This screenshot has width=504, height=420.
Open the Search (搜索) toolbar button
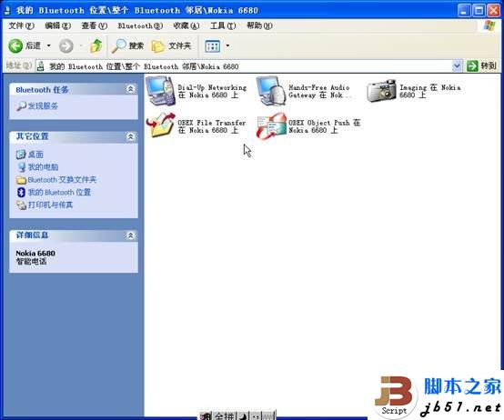[x=127, y=46]
